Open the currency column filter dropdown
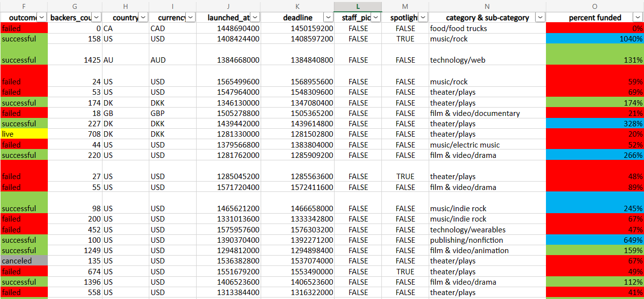Image resolution: width=644 pixels, height=299 pixels. point(190,17)
